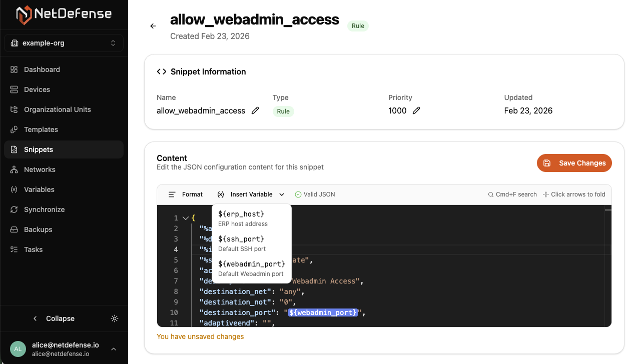Open the Dashboard sidebar item
This screenshot has width=636, height=364.
[42, 69]
